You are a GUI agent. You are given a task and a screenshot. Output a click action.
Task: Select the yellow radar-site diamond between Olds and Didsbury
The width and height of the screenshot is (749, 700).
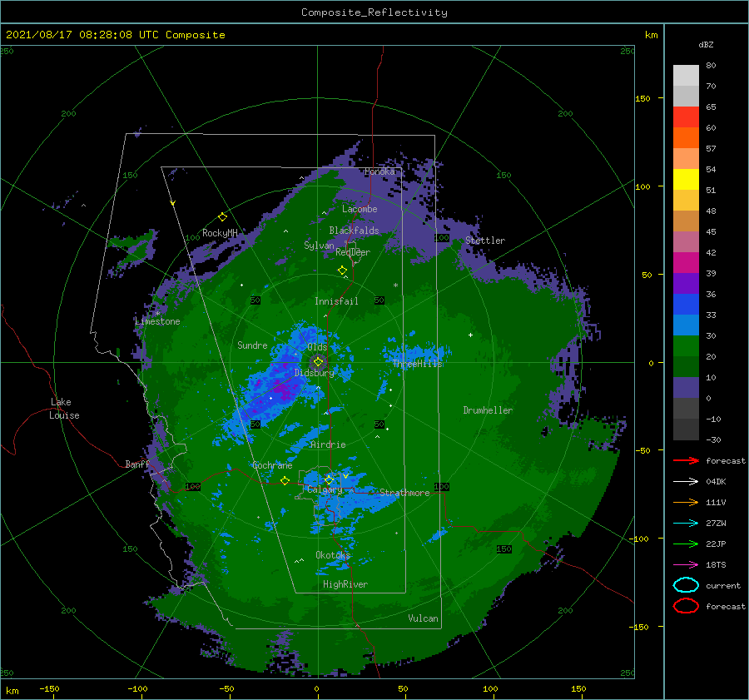pos(318,362)
